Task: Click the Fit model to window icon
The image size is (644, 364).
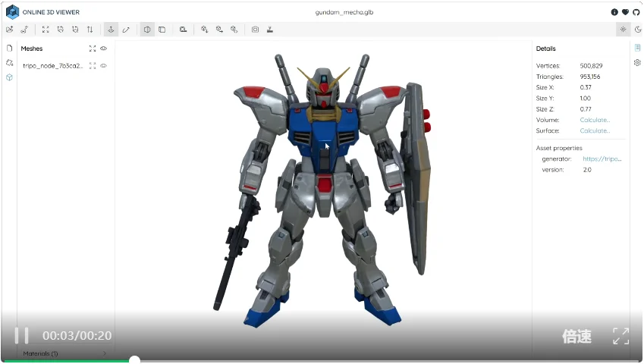Action: tap(46, 30)
